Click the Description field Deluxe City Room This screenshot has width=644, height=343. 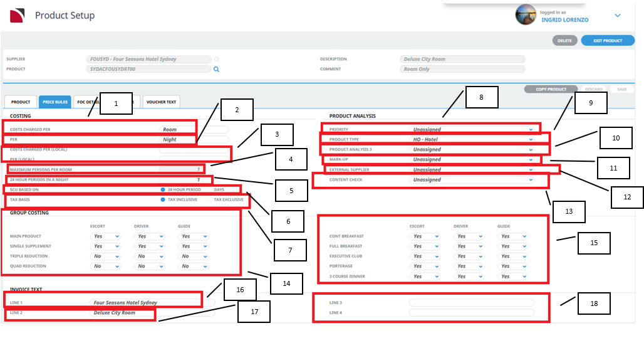pyautogui.click(x=462, y=59)
